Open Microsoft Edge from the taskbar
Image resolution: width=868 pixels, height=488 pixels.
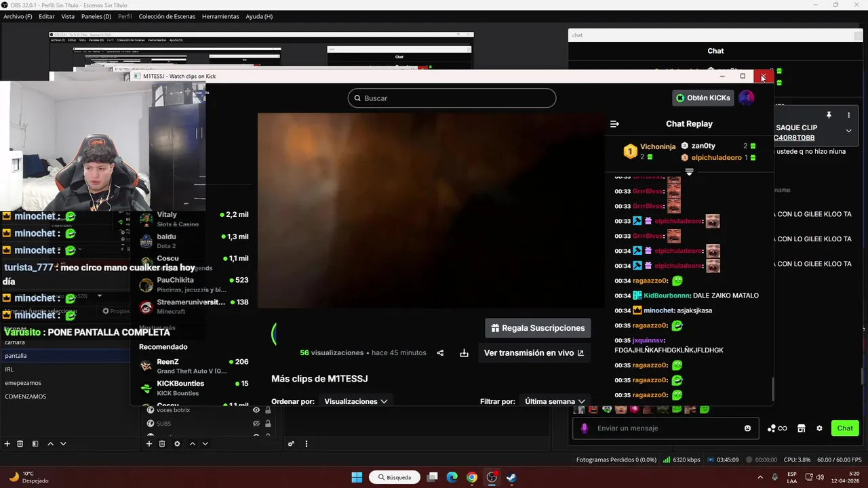pos(452,477)
